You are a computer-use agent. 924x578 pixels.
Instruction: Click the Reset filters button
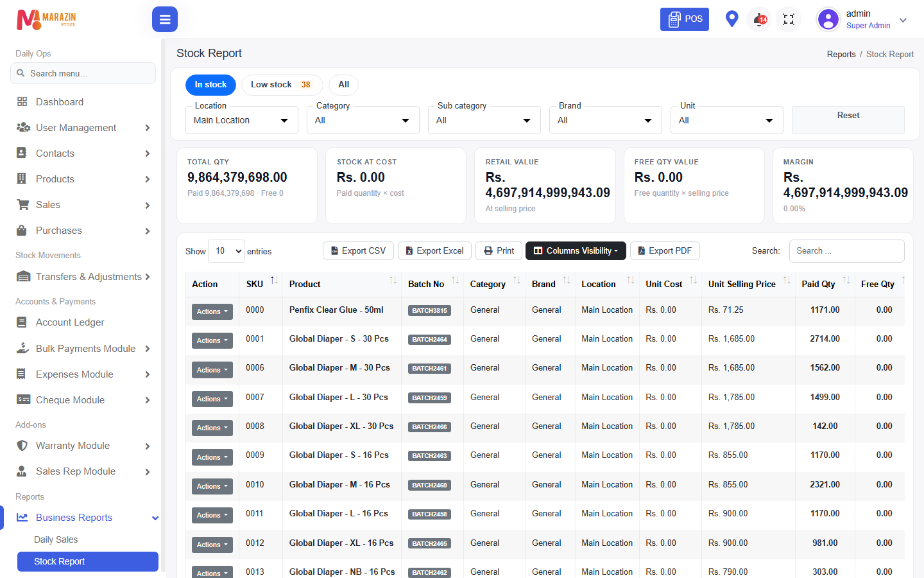pos(848,120)
